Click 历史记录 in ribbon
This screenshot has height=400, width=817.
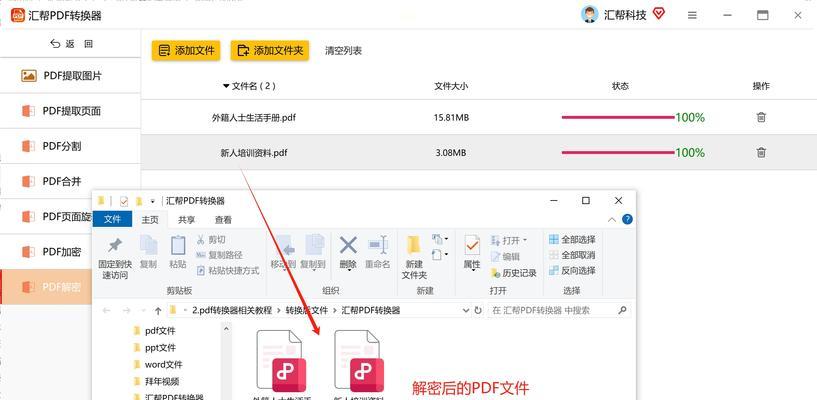point(514,272)
